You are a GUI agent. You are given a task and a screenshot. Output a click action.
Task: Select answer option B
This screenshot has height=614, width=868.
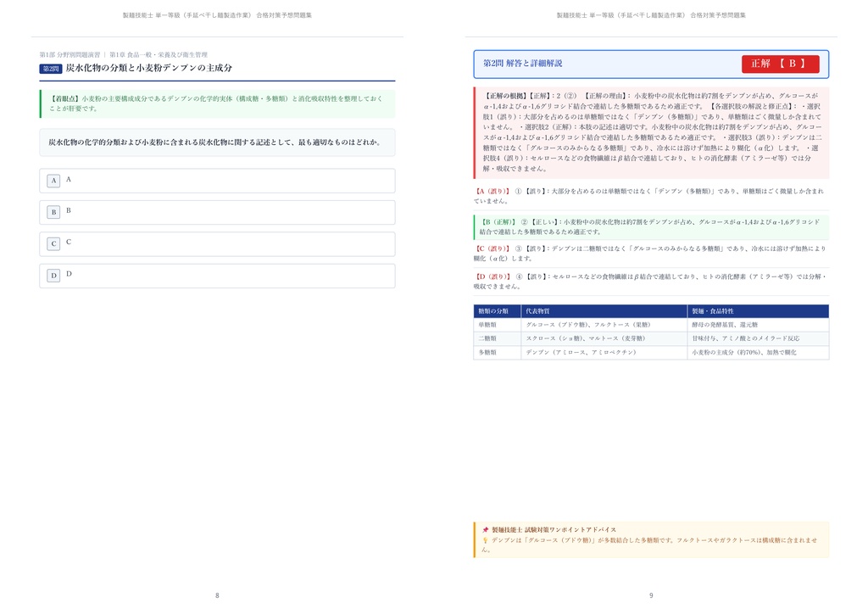217,212
